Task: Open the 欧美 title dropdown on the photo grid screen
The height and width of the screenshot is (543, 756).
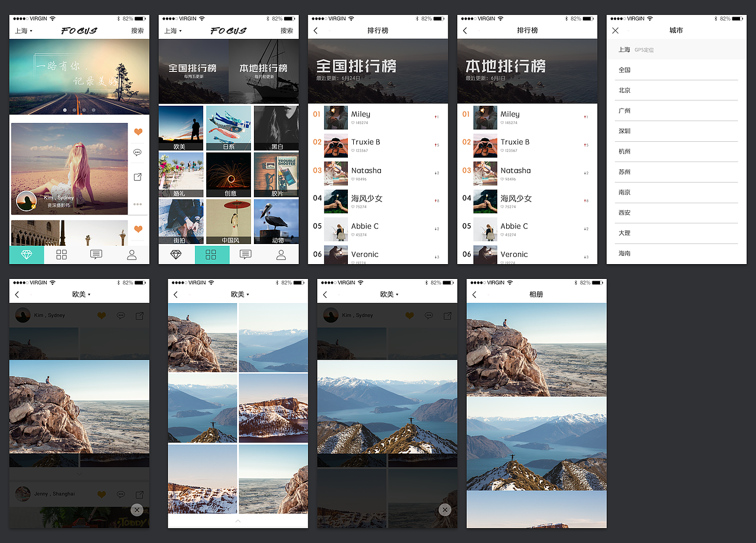Action: pos(240,294)
